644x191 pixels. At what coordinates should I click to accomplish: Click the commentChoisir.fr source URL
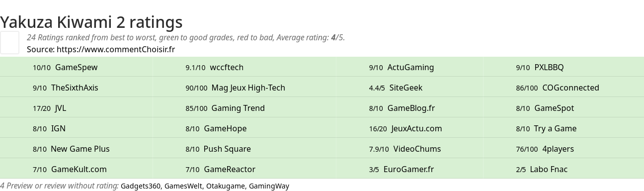[x=116, y=49]
